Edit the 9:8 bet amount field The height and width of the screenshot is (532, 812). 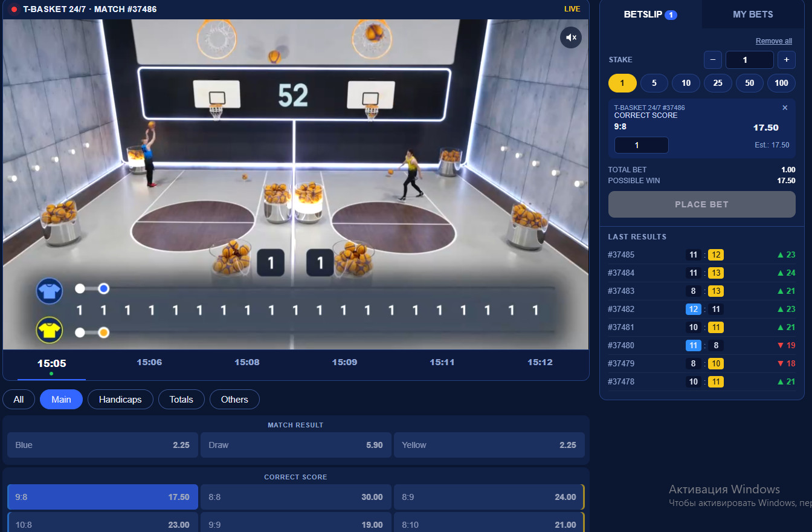(x=641, y=145)
